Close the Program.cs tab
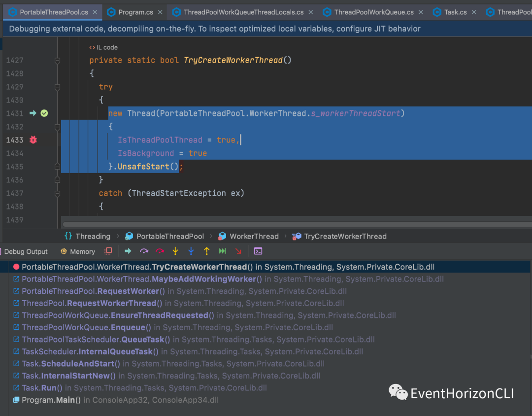This screenshot has height=416, width=532. click(160, 12)
